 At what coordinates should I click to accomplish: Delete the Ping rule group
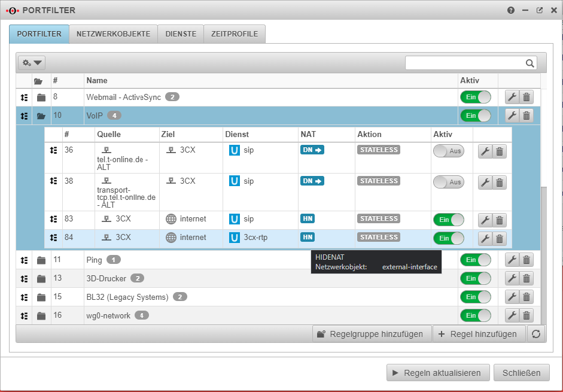pyautogui.click(x=527, y=260)
